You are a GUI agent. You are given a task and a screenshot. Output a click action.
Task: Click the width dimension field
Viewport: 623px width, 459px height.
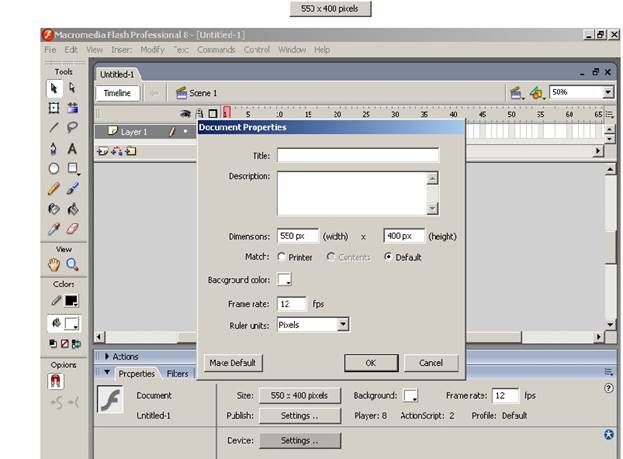(298, 236)
